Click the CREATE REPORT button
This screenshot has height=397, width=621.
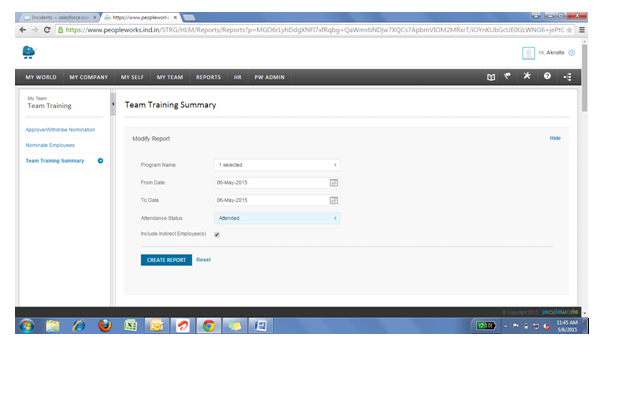pos(166,260)
